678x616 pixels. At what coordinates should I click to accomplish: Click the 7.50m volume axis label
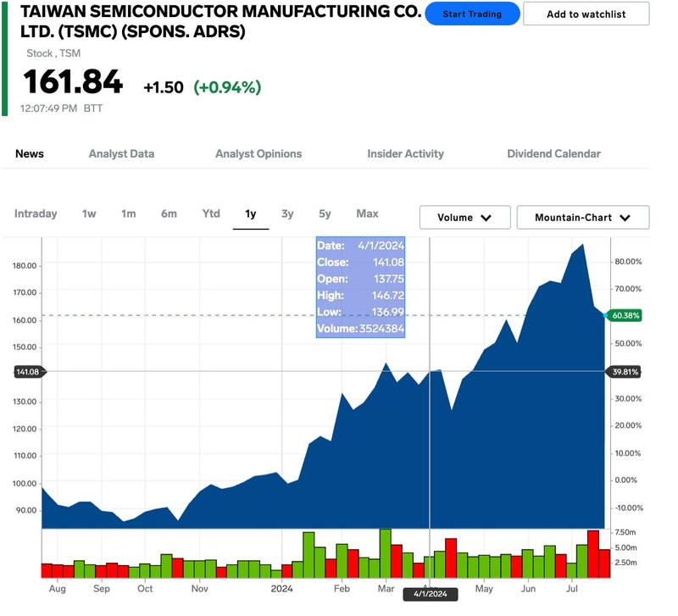[626, 532]
